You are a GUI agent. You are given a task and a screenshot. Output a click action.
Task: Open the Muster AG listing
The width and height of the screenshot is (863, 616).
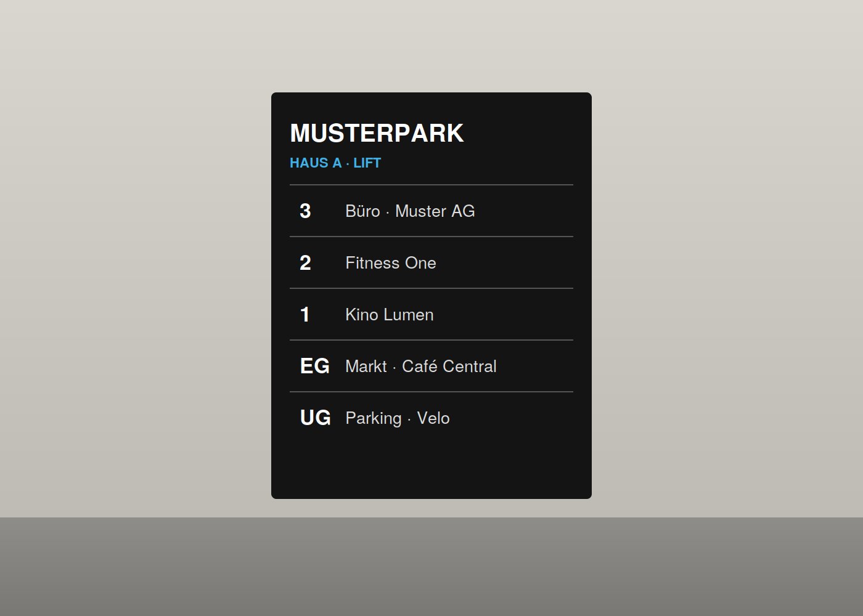(435, 211)
